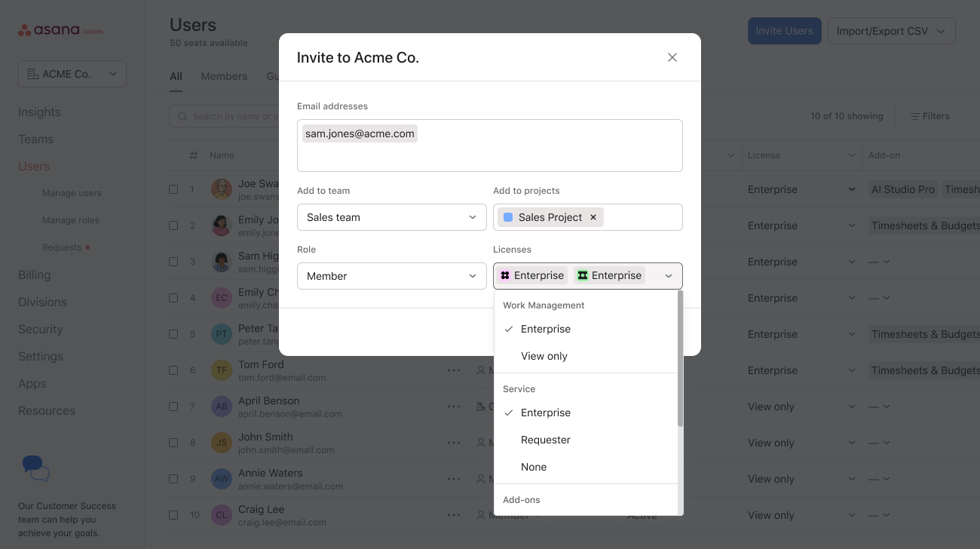Check the checkbox for Tom Ford
The width and height of the screenshot is (980, 549).
pyautogui.click(x=173, y=370)
